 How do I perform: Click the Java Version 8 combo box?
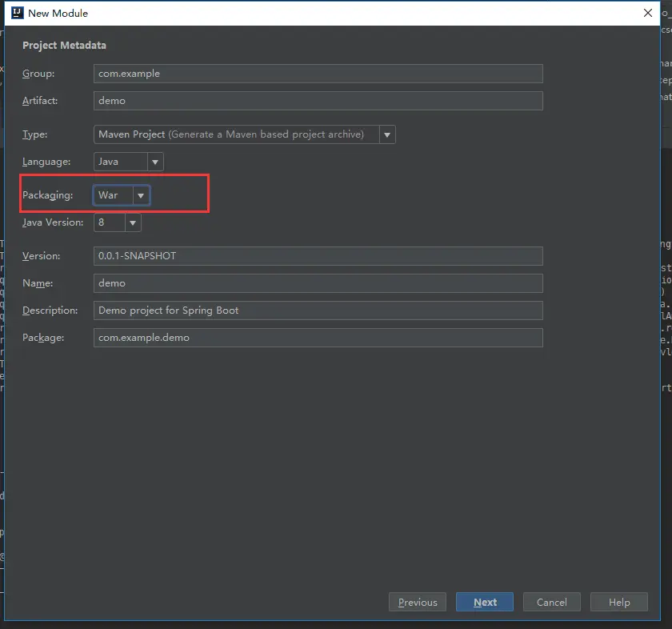click(118, 222)
